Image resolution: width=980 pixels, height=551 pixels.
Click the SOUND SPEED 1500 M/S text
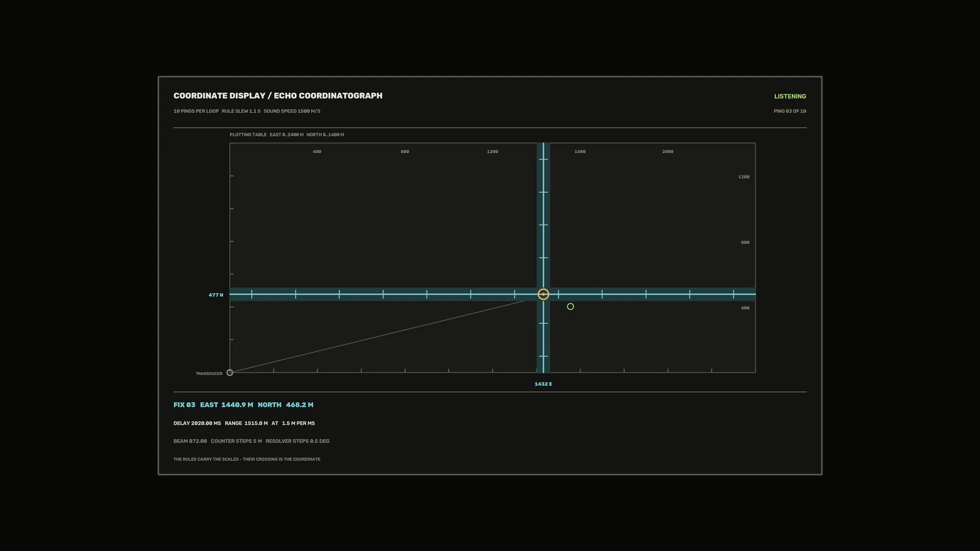(x=292, y=111)
